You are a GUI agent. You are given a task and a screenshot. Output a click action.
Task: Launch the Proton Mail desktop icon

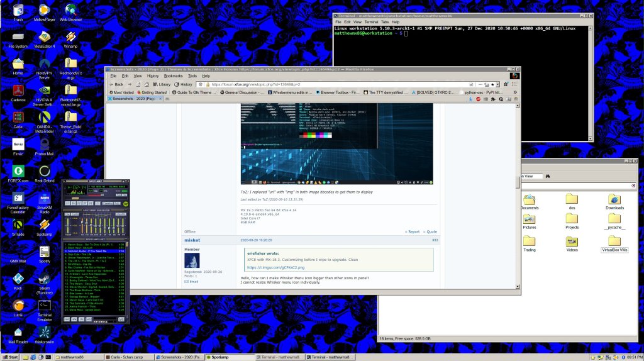point(44,143)
